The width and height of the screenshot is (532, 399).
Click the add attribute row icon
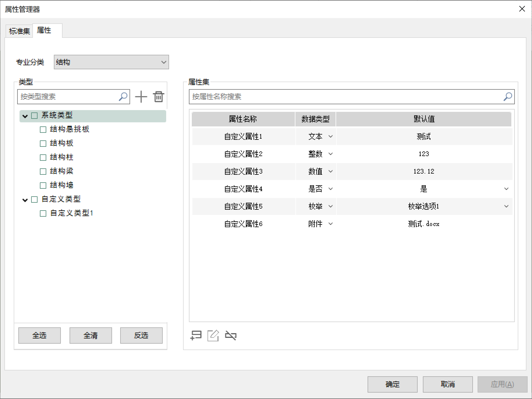pyautogui.click(x=196, y=336)
